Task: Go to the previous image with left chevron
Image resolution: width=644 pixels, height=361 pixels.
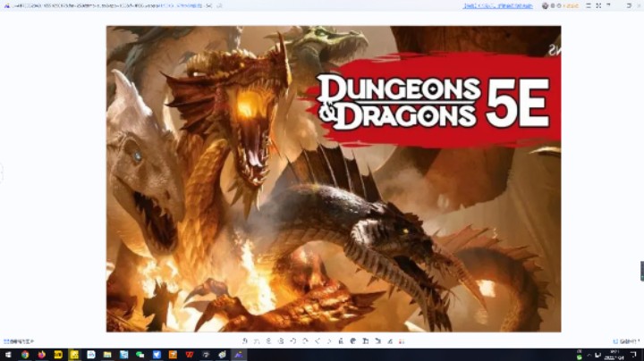Action: (x=317, y=341)
